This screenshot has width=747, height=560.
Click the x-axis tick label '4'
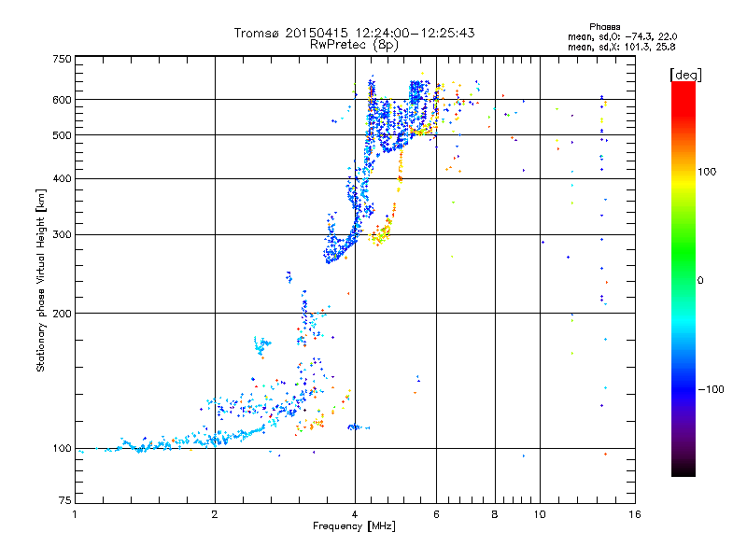[x=355, y=514]
